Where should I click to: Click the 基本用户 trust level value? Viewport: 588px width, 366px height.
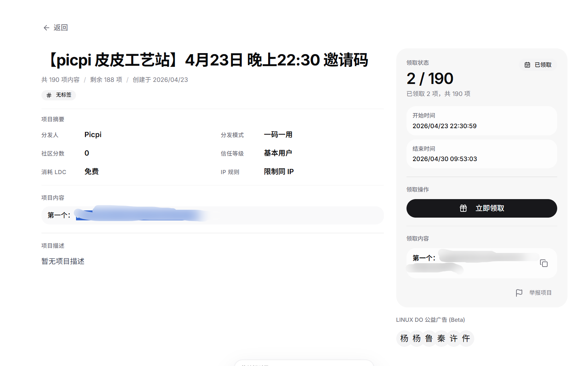point(278,153)
